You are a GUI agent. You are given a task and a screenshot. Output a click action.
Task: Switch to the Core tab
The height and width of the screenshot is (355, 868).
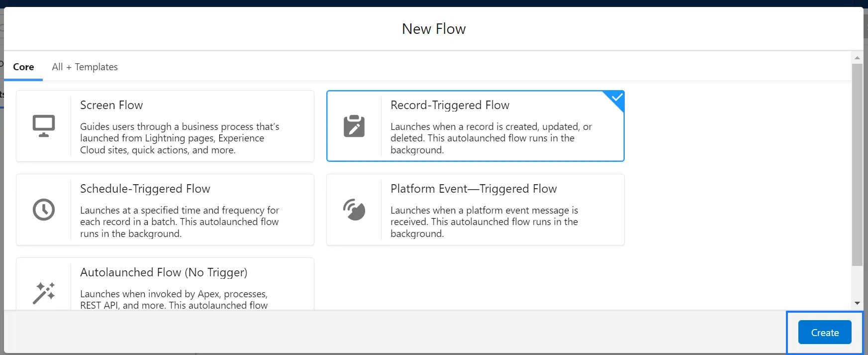click(x=23, y=67)
